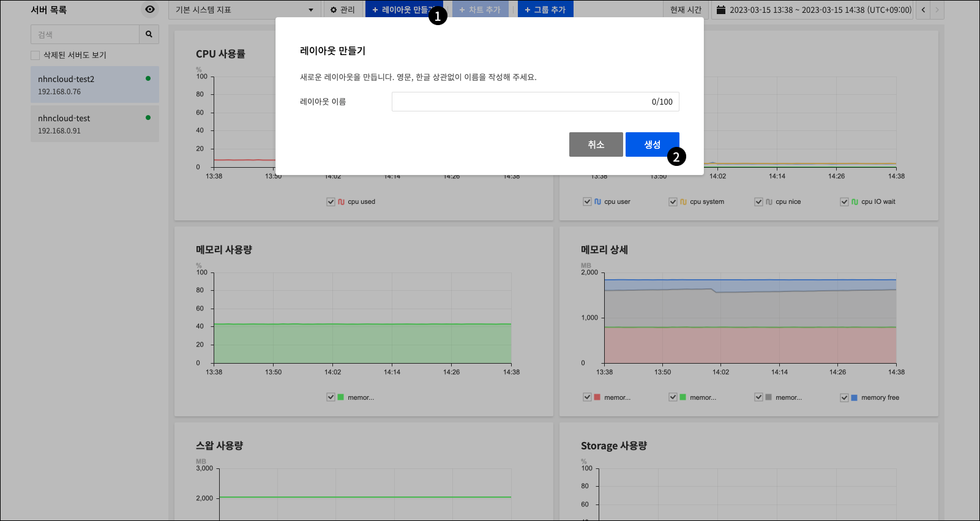
Task: Click the green swatch in 메모리 상세 legend
Action: pos(683,397)
